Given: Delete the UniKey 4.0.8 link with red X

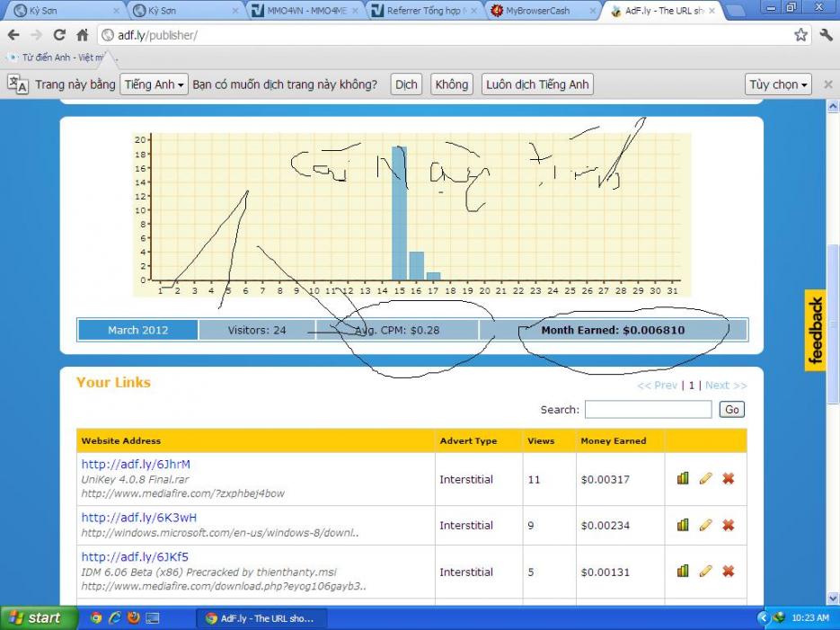Looking at the screenshot, I should (728, 478).
